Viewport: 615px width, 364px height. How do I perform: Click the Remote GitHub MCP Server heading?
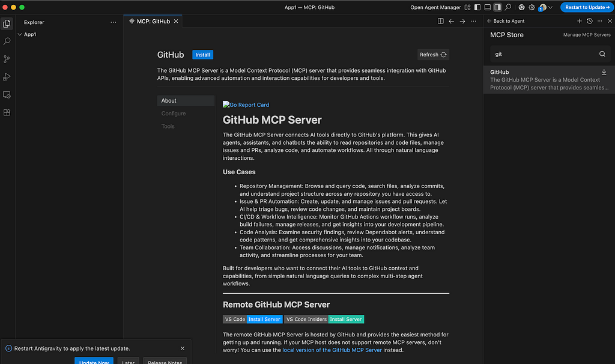click(x=276, y=305)
